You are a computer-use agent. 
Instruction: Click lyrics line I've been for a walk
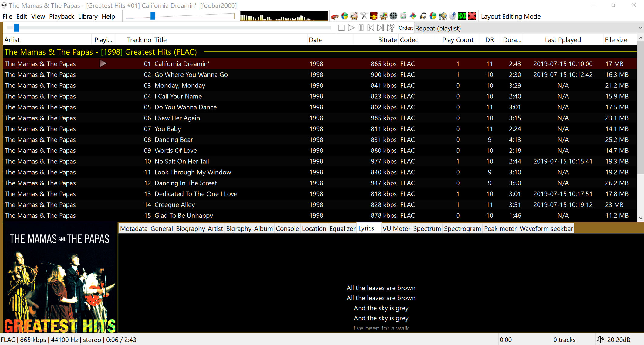click(381, 328)
